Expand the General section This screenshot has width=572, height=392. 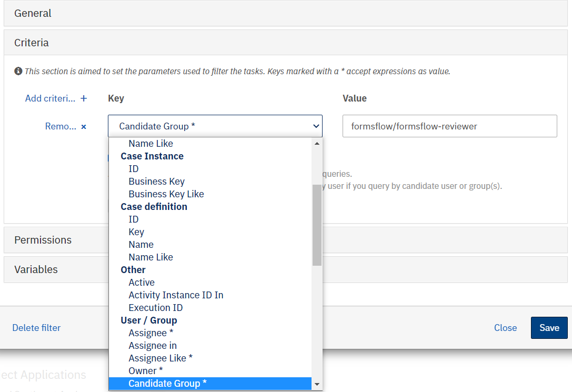click(x=286, y=13)
